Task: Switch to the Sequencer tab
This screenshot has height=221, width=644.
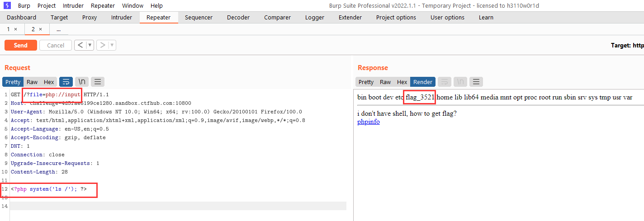Action: click(x=199, y=17)
